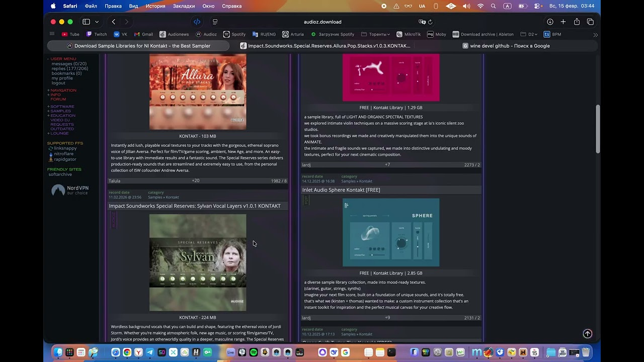Open the Tube bookmark
This screenshot has height=362, width=644.
(x=70, y=34)
